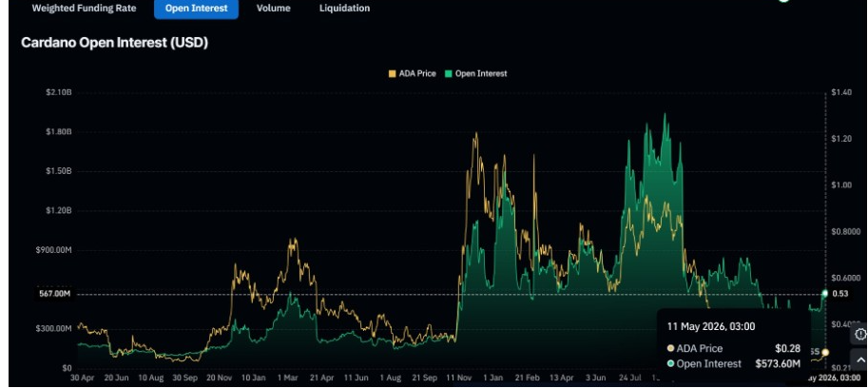
Task: Click the yellow ADA Price legend swatch
Action: tap(393, 73)
